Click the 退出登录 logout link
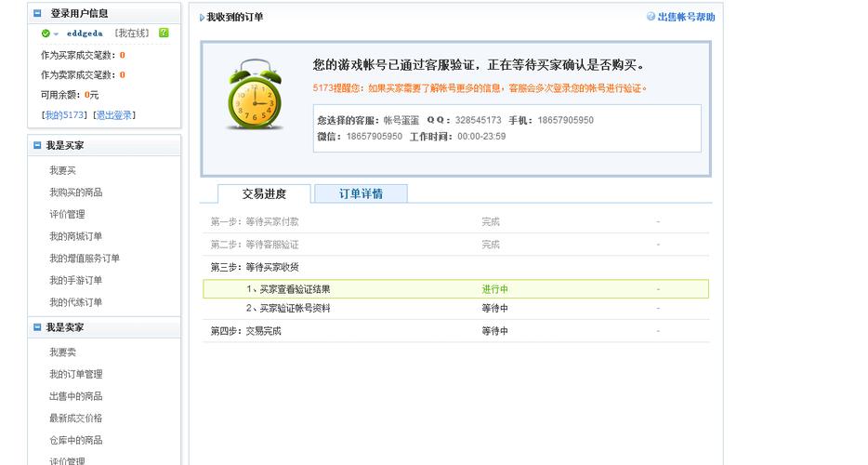Screen dimensions: 868x465 [x=114, y=115]
